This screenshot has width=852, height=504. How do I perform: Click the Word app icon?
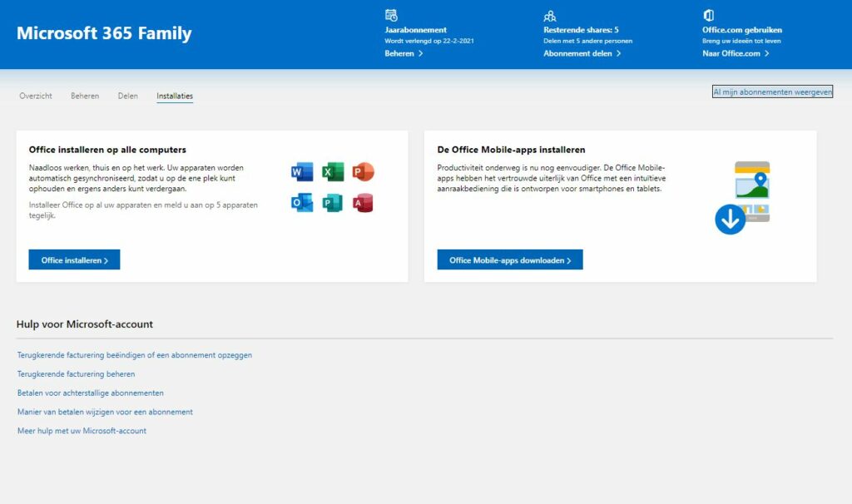(x=301, y=172)
